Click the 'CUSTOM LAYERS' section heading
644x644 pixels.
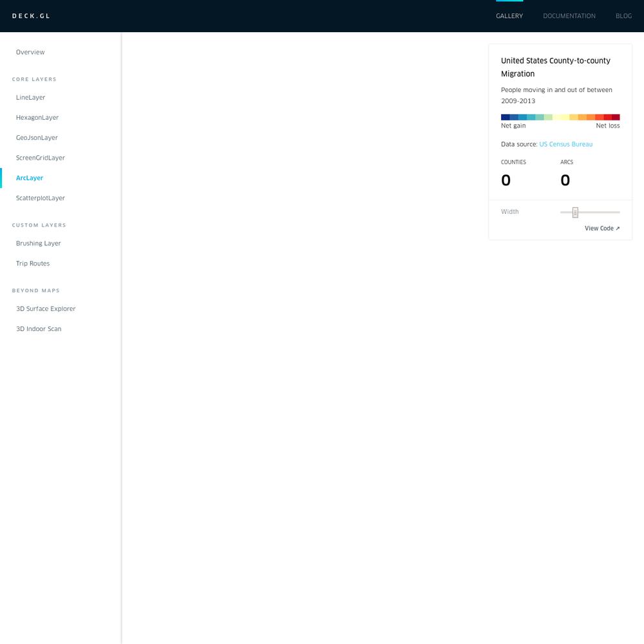(39, 225)
